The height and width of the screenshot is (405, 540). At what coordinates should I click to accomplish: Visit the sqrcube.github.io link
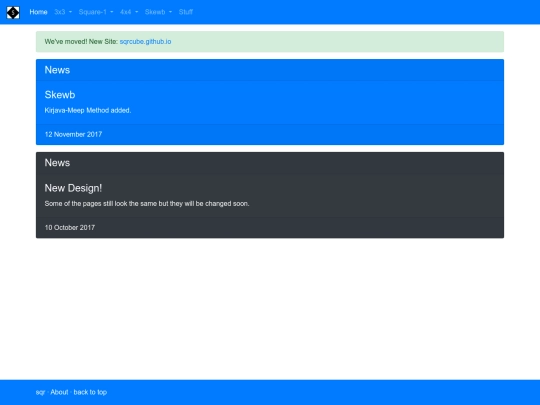coord(145,42)
